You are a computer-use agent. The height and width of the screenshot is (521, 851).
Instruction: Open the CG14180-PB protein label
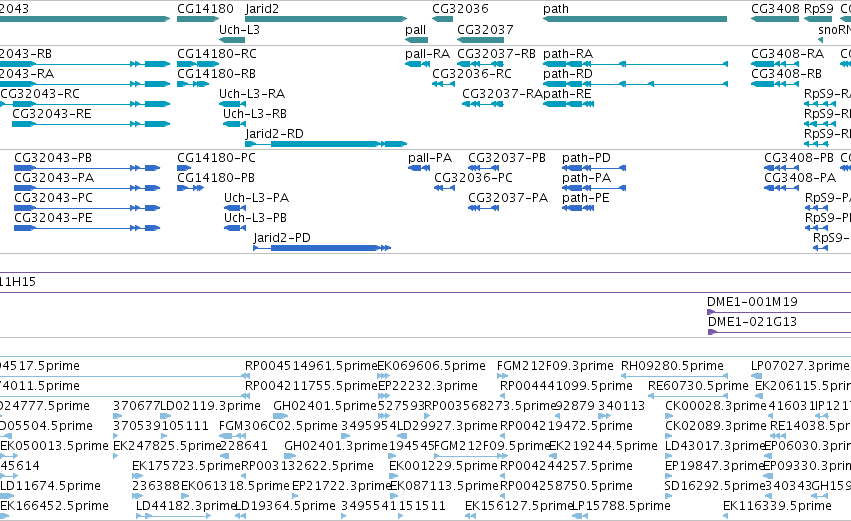[x=215, y=178]
